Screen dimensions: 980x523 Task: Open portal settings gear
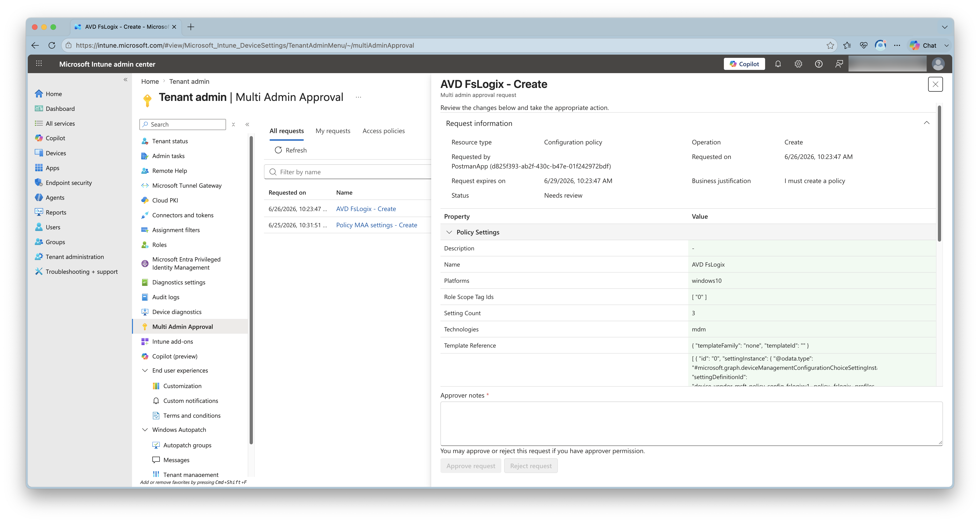coord(798,64)
